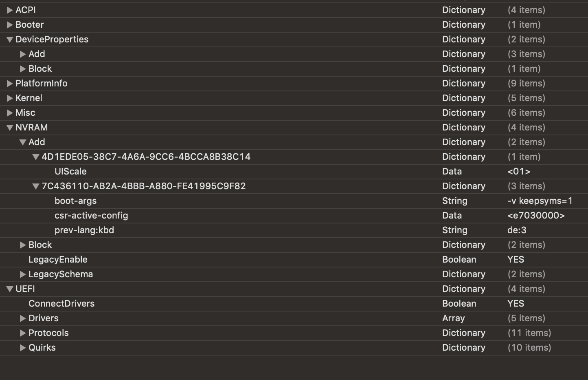Collapse the NVRAM disclosure triangle

(x=10, y=128)
